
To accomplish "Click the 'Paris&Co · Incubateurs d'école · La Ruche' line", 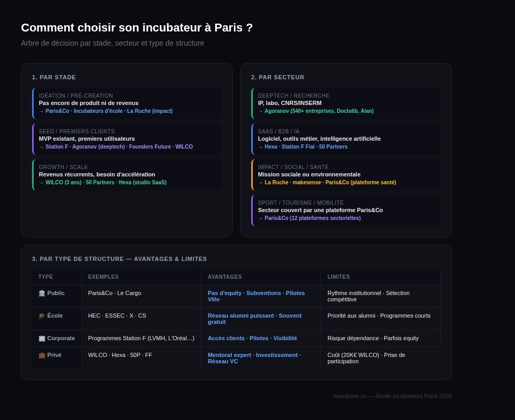I will 106,111.
